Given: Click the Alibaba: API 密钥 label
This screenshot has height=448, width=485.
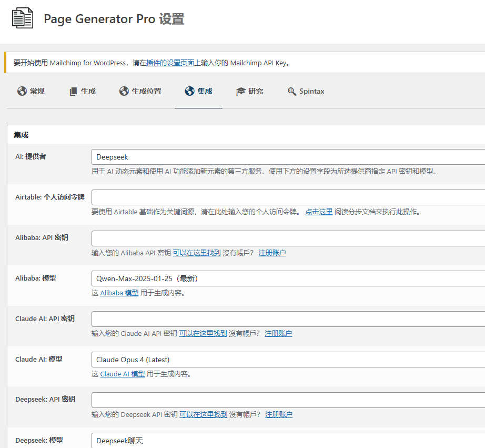Looking at the screenshot, I should [42, 238].
